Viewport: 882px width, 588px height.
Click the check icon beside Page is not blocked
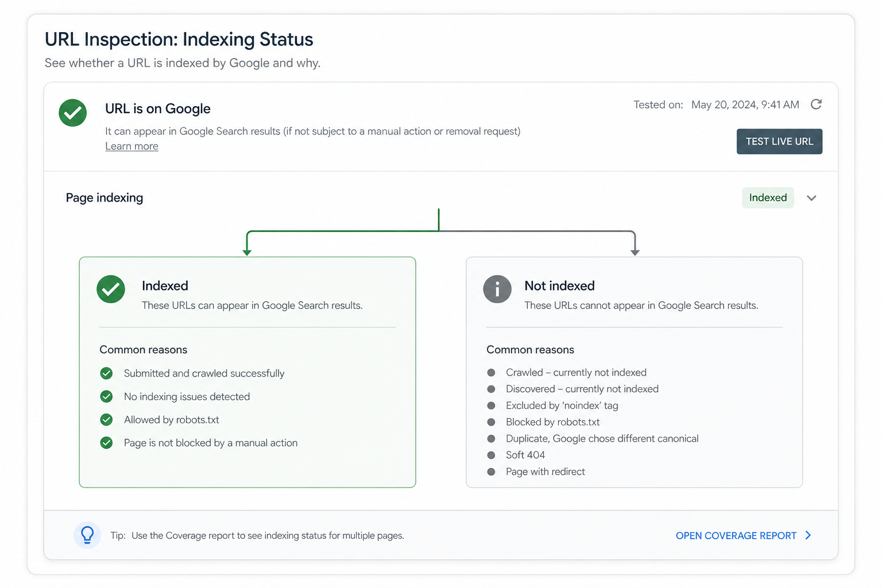pos(106,443)
